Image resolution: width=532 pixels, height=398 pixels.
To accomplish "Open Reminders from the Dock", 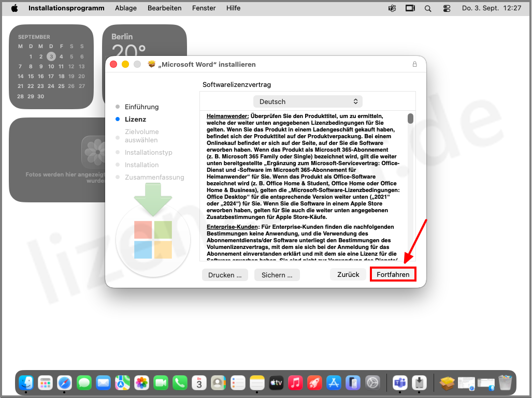I will (x=238, y=383).
